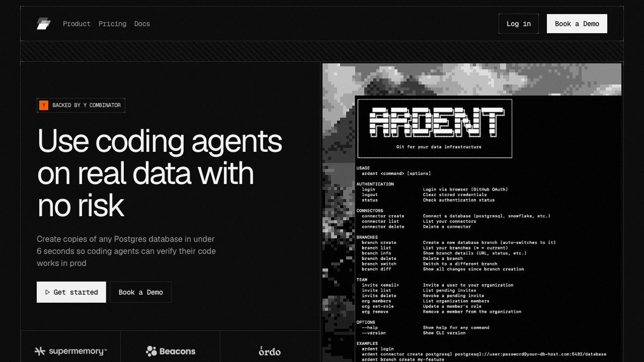The width and height of the screenshot is (644, 362).
Task: Click the 'branch delete' command
Action: pyautogui.click(x=379, y=258)
